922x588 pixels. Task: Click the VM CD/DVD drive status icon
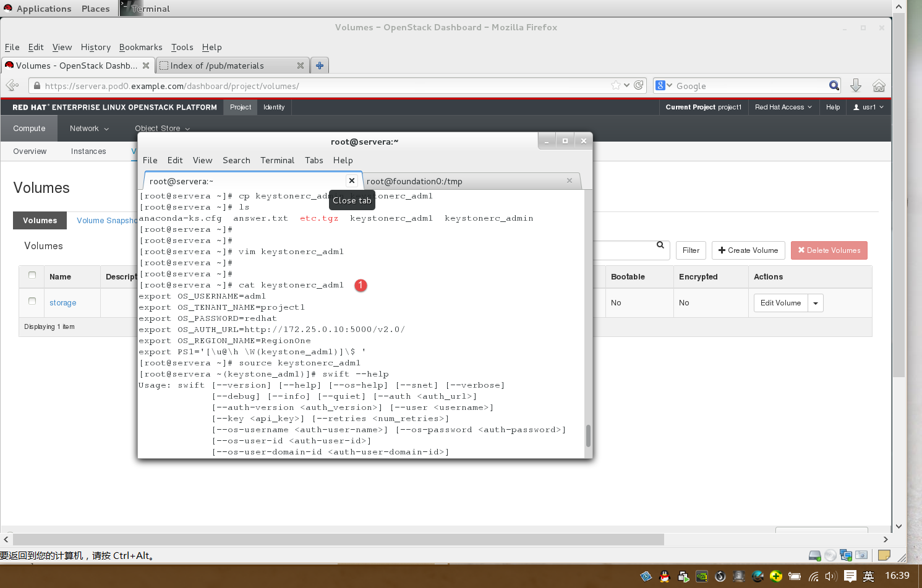point(830,555)
